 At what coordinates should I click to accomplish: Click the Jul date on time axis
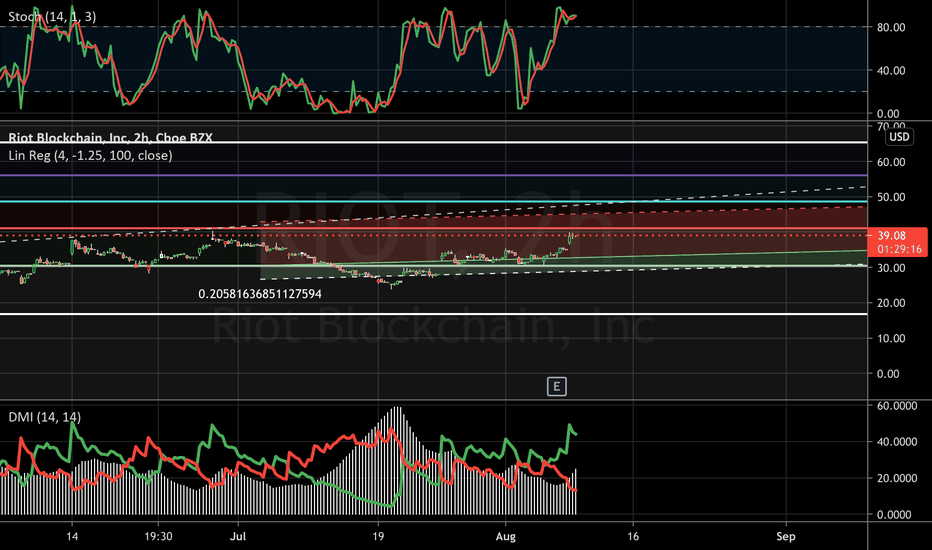(x=238, y=536)
